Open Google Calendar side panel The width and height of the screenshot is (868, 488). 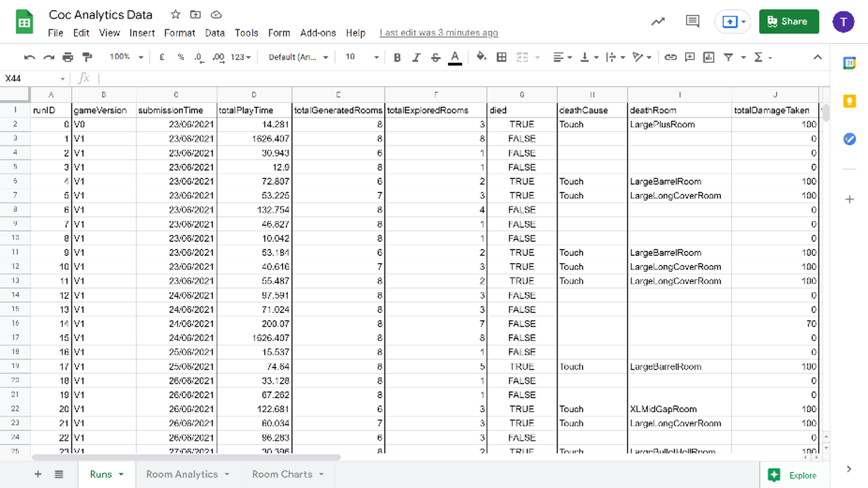coord(849,64)
